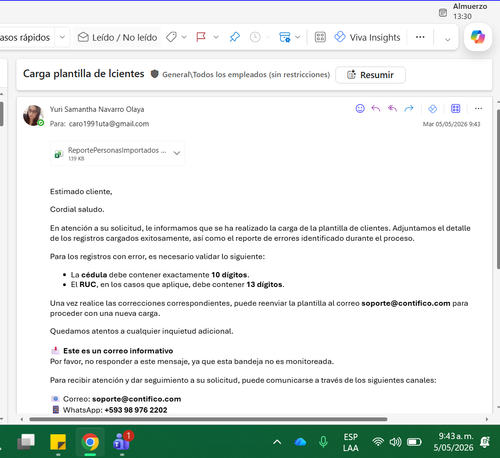Open Task View taskbar icon
This screenshot has width=500, height=458.
26,442
